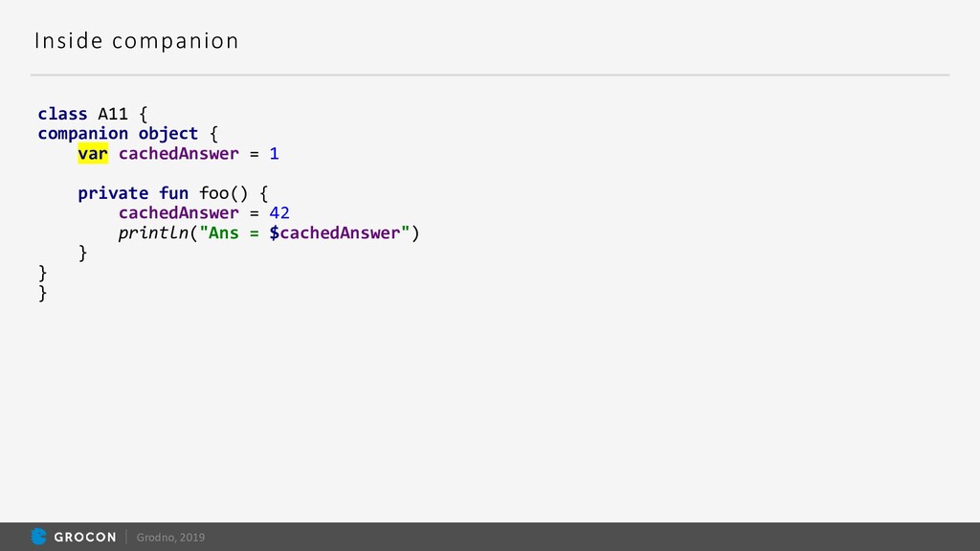Click cachedAnswer in the assignment to 42
The image size is (980, 551).
[x=179, y=213]
